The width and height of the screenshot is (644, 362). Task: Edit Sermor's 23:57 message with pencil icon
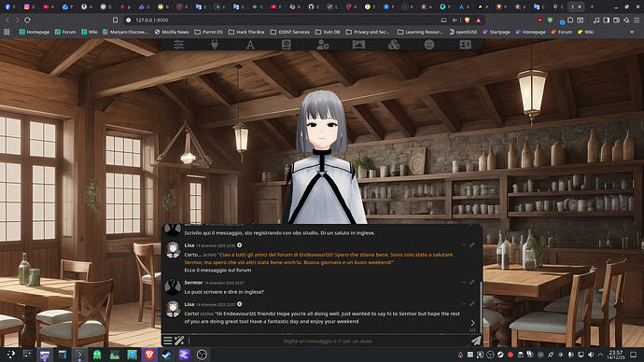point(472,283)
